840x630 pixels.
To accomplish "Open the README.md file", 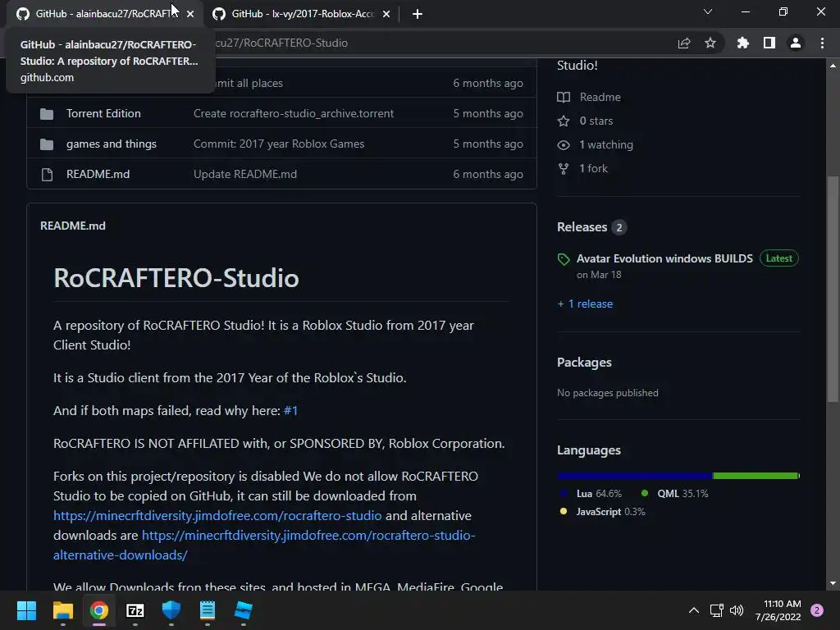I will (x=98, y=174).
